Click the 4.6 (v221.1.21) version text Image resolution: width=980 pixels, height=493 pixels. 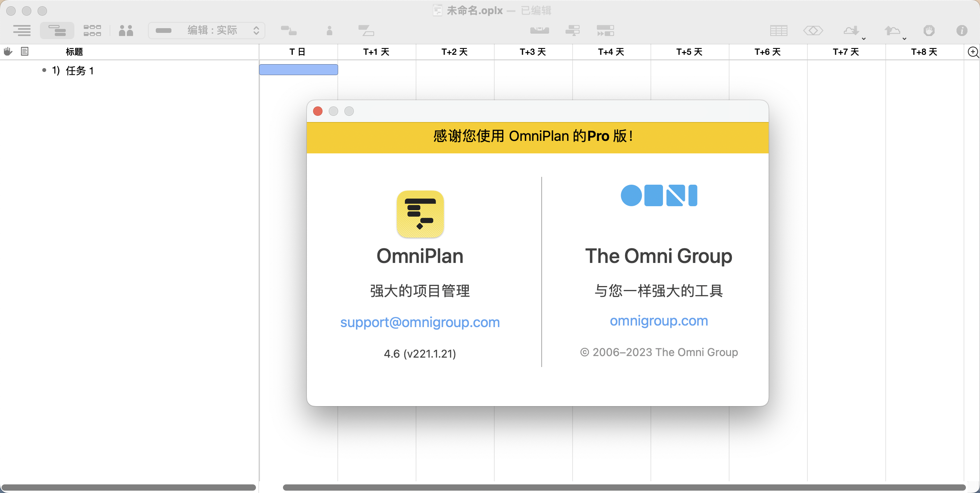click(x=420, y=354)
